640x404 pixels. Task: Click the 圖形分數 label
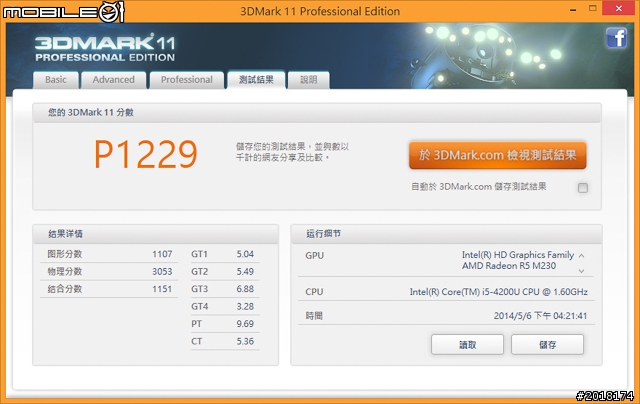64,254
